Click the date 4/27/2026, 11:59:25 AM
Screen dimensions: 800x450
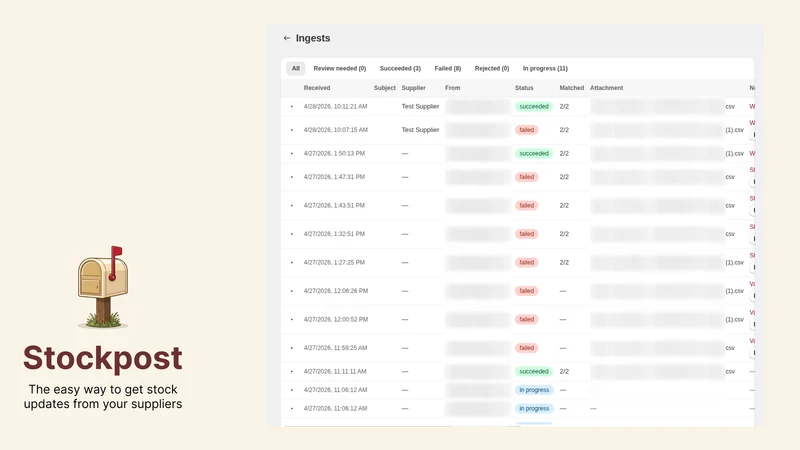point(335,348)
